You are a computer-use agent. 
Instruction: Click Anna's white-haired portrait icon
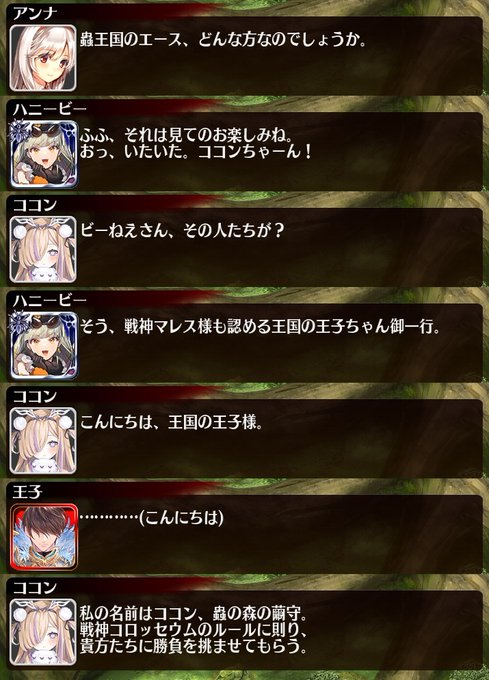[43, 58]
